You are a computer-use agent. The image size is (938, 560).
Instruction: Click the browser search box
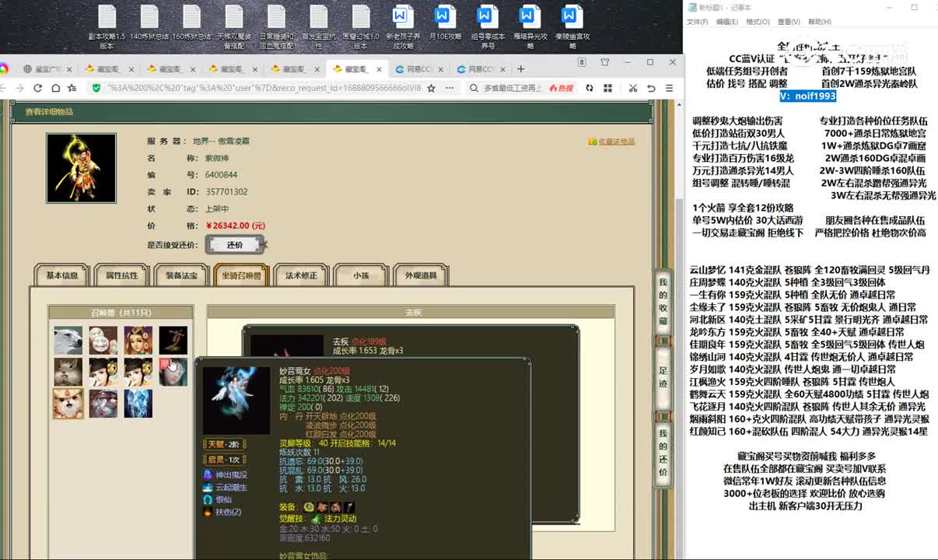pyautogui.click(x=513, y=89)
